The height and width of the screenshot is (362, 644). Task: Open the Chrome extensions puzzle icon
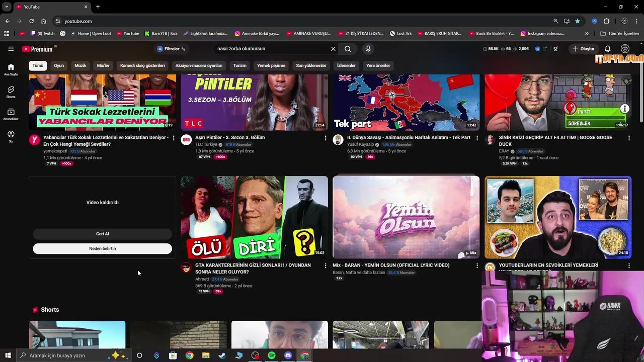tap(606, 21)
